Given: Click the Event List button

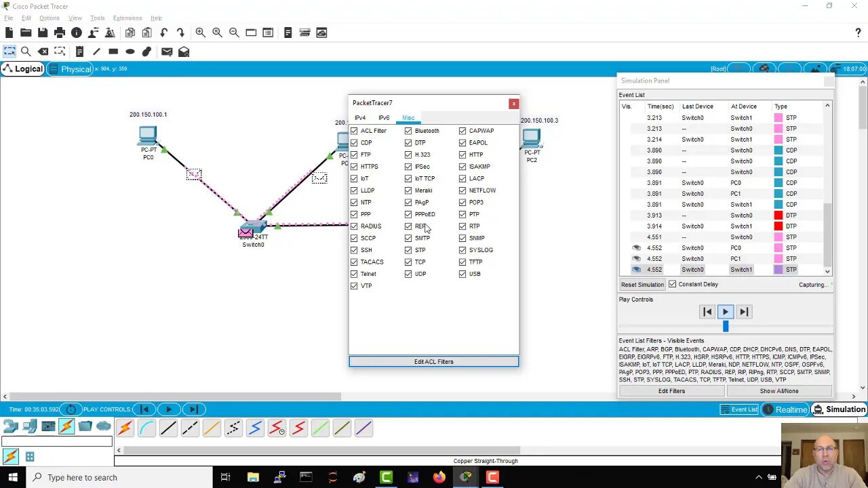Looking at the screenshot, I should (x=738, y=409).
